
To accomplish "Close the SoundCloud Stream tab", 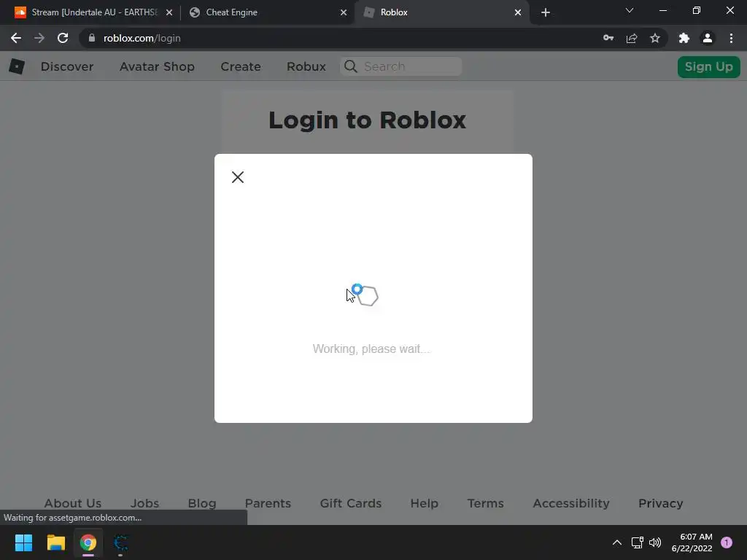I will [169, 12].
